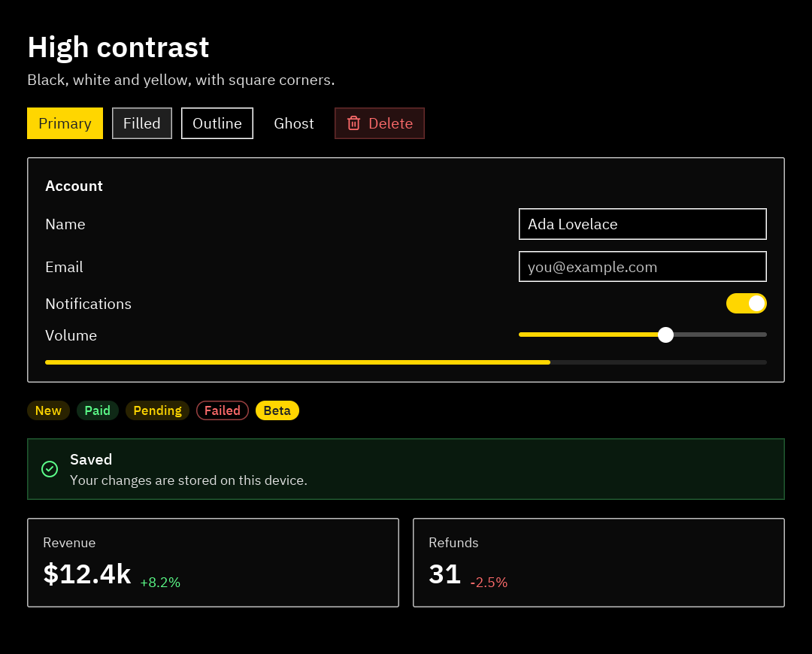Click the Notifications label
This screenshot has height=654, width=812.
(x=89, y=304)
